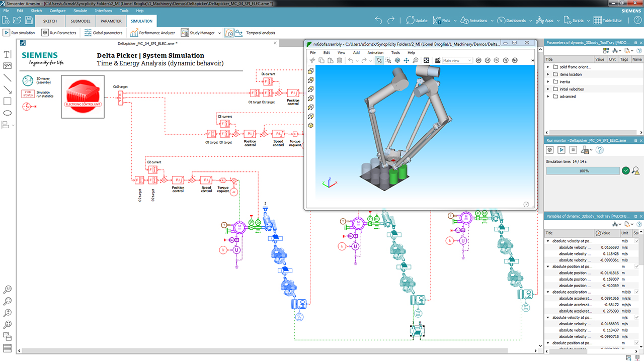Screen dimensions: 644x362
Task: Open the Performance Analyzer
Action: click(x=134, y=33)
